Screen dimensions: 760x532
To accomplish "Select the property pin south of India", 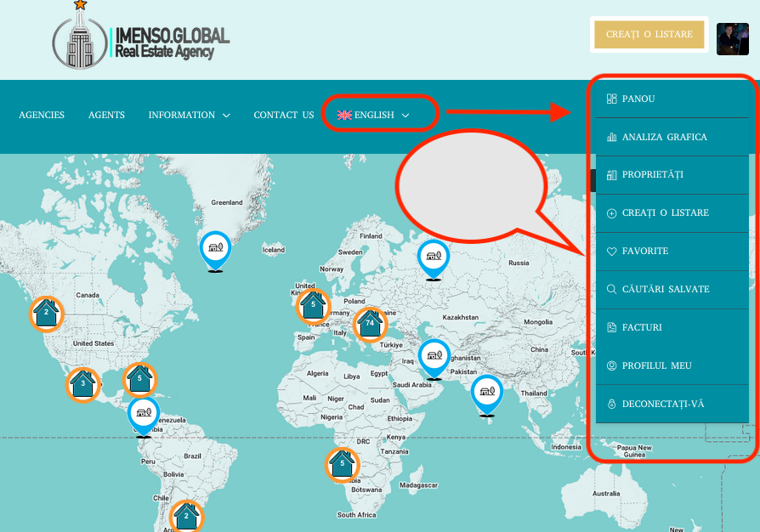I will click(x=487, y=395).
